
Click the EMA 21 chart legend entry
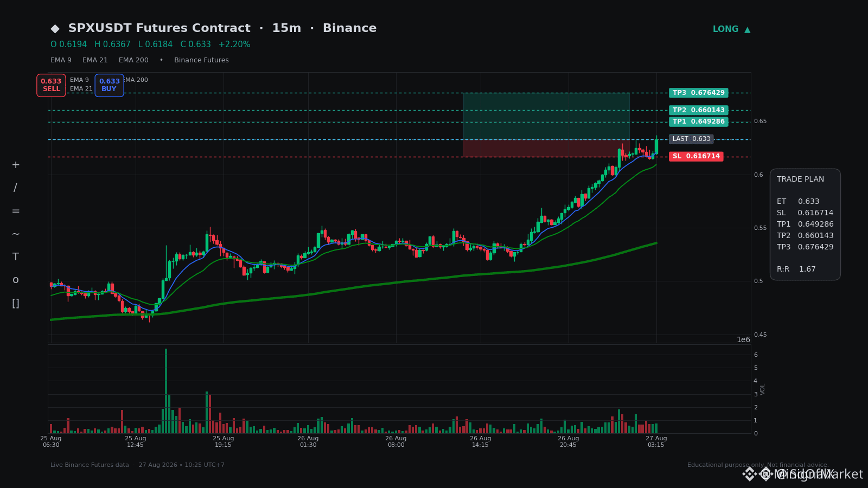point(81,89)
